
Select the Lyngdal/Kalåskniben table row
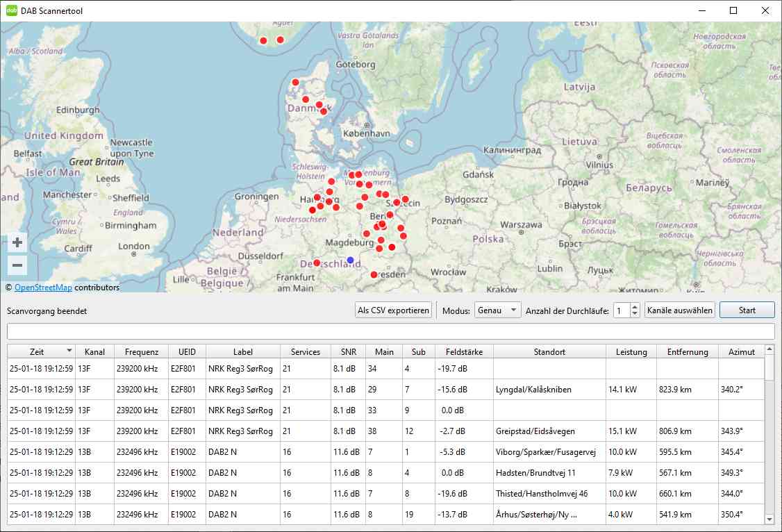tap(533, 390)
